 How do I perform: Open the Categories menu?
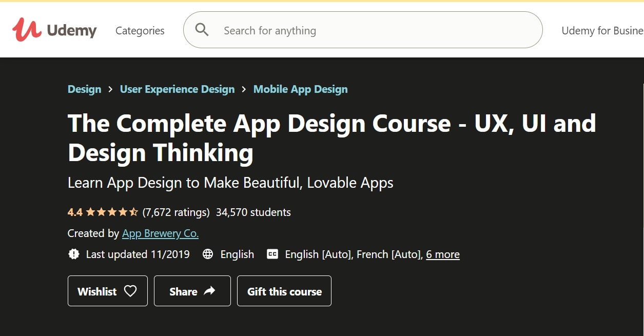[x=140, y=31]
